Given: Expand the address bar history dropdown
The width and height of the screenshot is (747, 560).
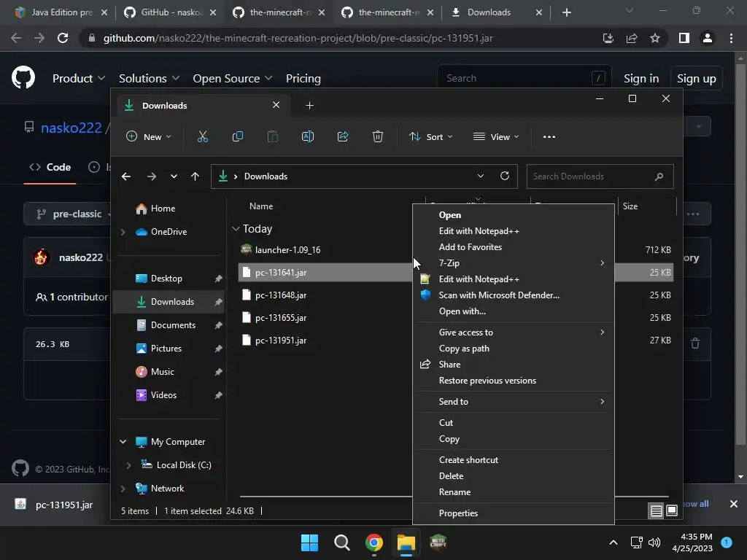Looking at the screenshot, I should (x=480, y=176).
